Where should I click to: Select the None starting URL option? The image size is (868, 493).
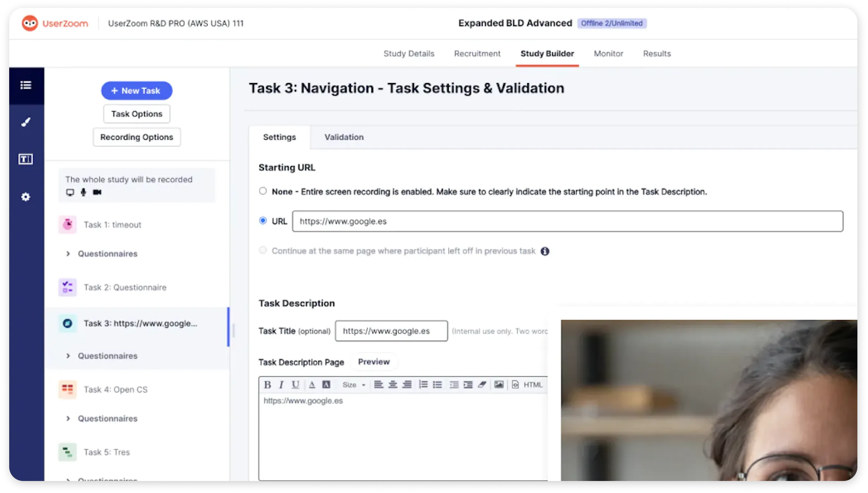pyautogui.click(x=263, y=191)
